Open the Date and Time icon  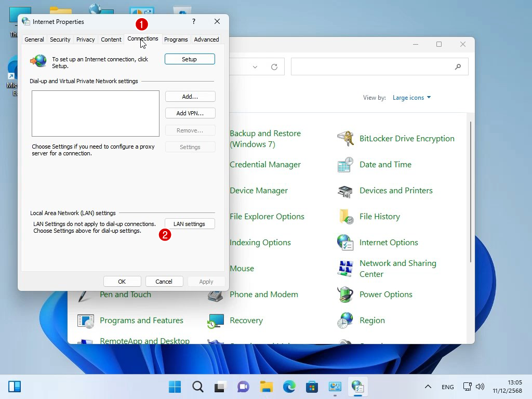point(345,165)
